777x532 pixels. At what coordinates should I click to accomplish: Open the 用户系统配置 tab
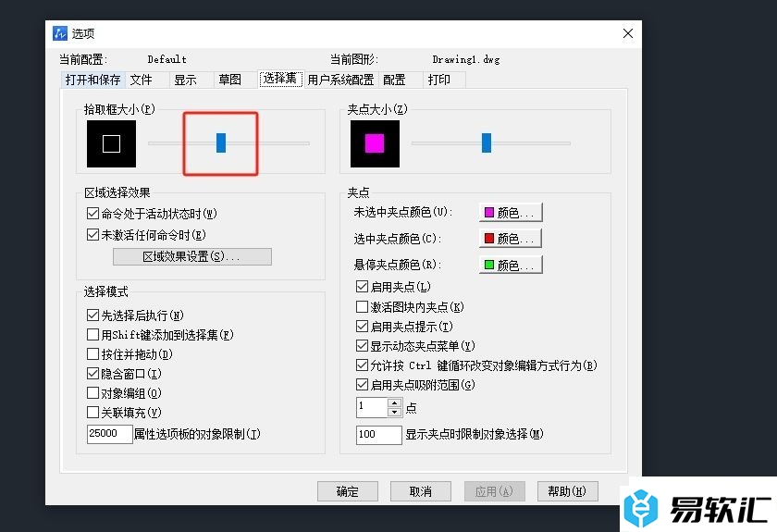[340, 80]
